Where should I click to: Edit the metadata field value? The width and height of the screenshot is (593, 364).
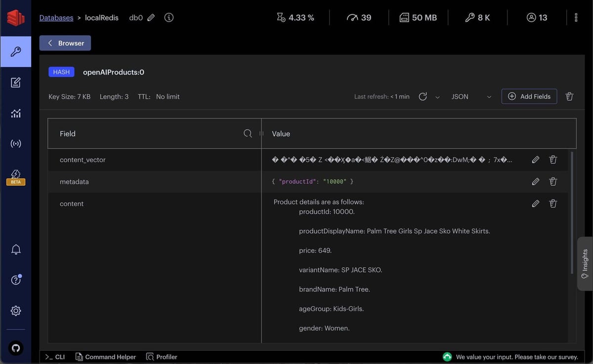point(535,181)
